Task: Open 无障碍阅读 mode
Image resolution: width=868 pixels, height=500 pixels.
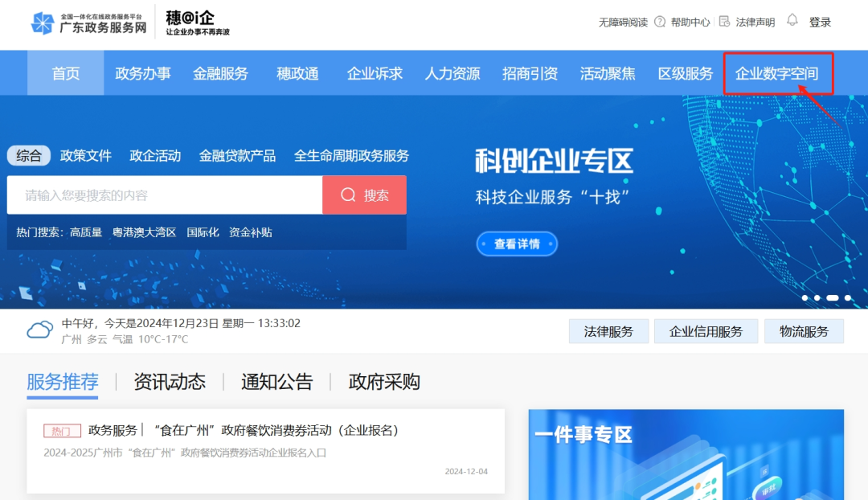Action: pyautogui.click(x=623, y=23)
